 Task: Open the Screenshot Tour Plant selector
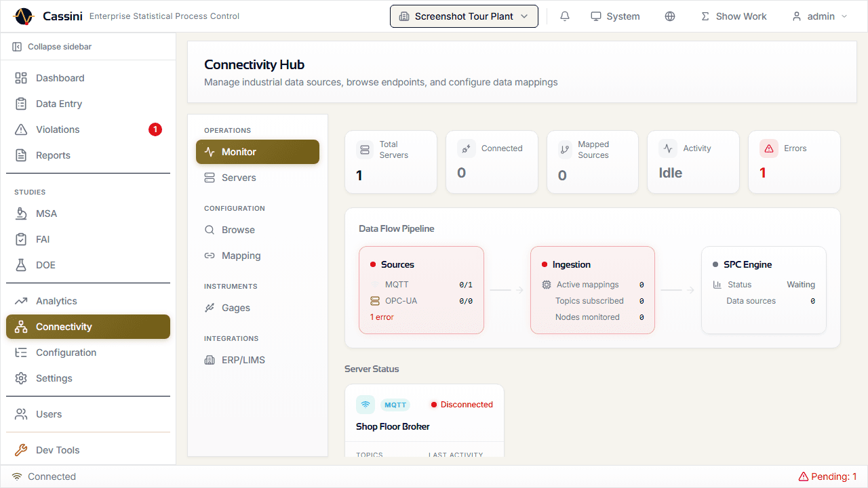pyautogui.click(x=464, y=16)
